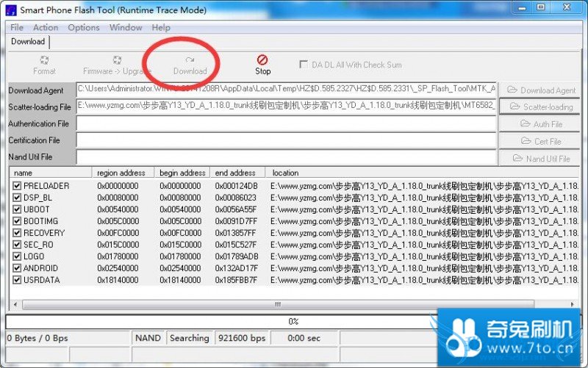Image resolution: width=588 pixels, height=368 pixels.
Task: Toggle DA DL All With Check Sum checkbox
Action: (304, 65)
